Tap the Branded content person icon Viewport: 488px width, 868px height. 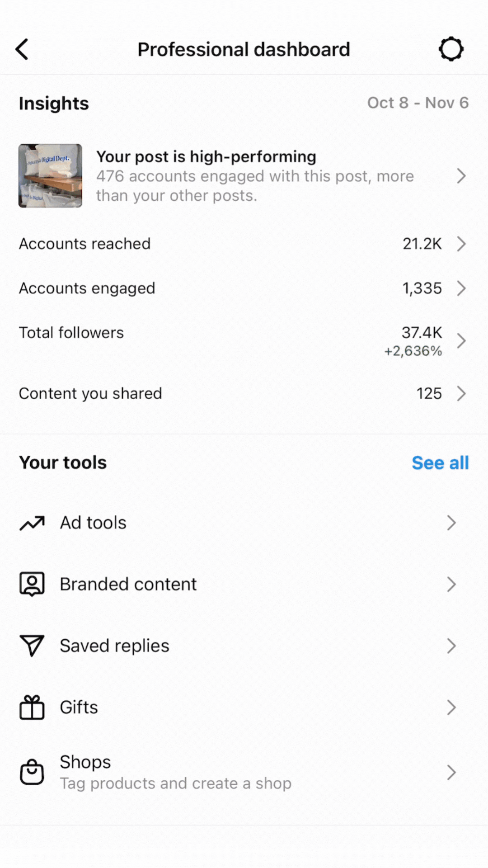pos(32,584)
